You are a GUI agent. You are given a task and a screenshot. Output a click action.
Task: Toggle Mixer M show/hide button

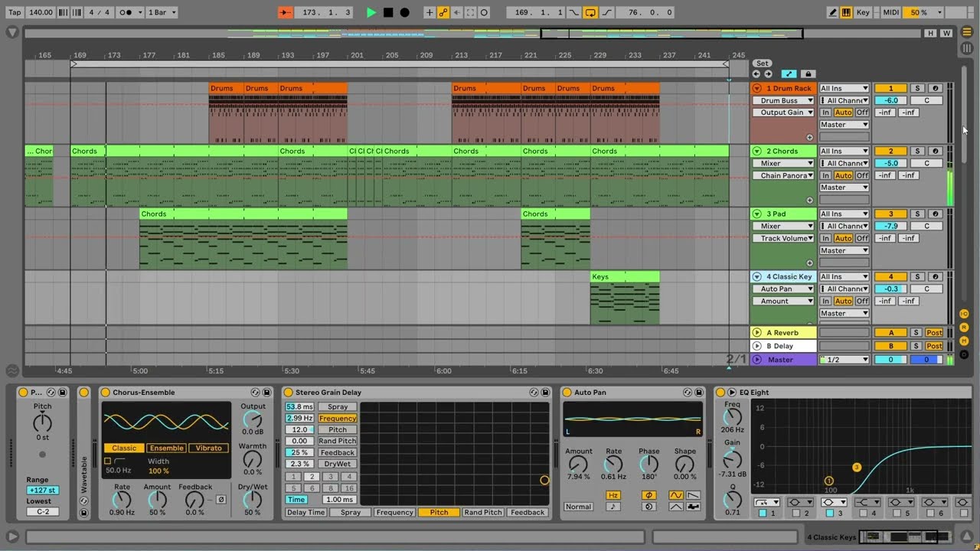click(964, 341)
